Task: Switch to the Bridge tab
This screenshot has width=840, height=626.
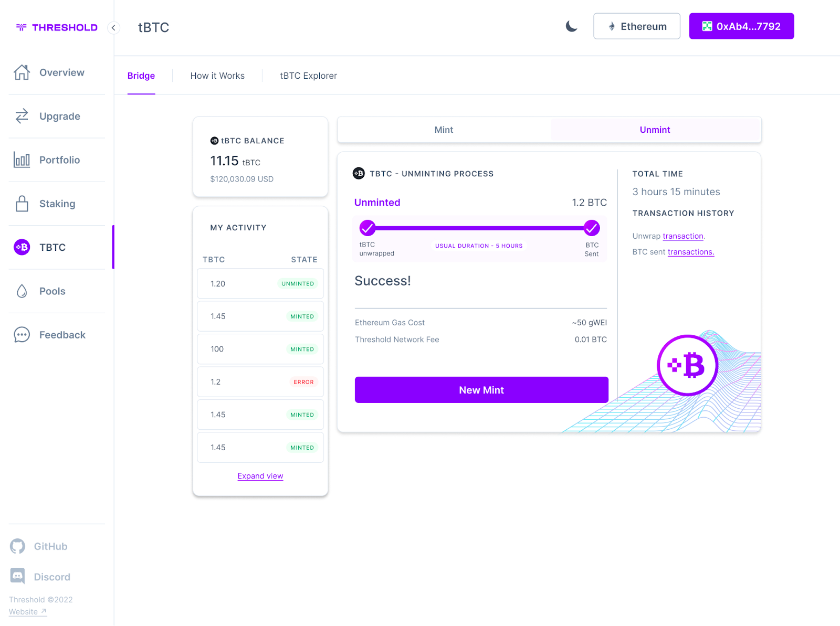Action: point(141,76)
